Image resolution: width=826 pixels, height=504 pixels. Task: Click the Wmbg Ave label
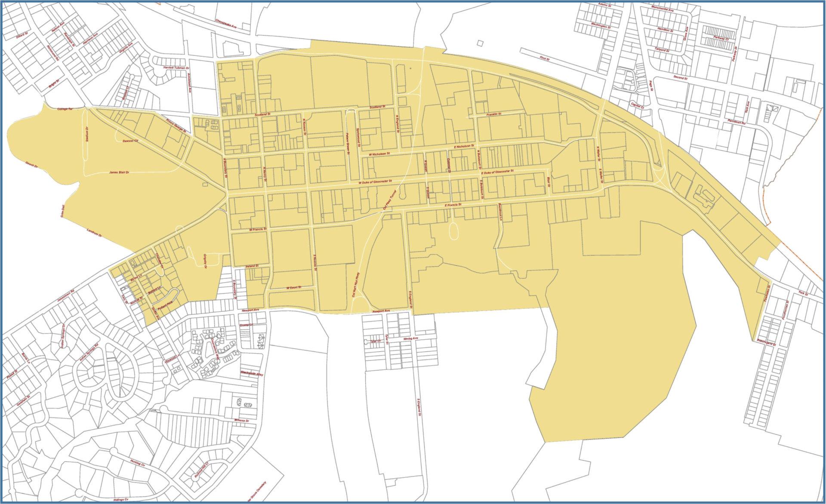click(x=411, y=339)
